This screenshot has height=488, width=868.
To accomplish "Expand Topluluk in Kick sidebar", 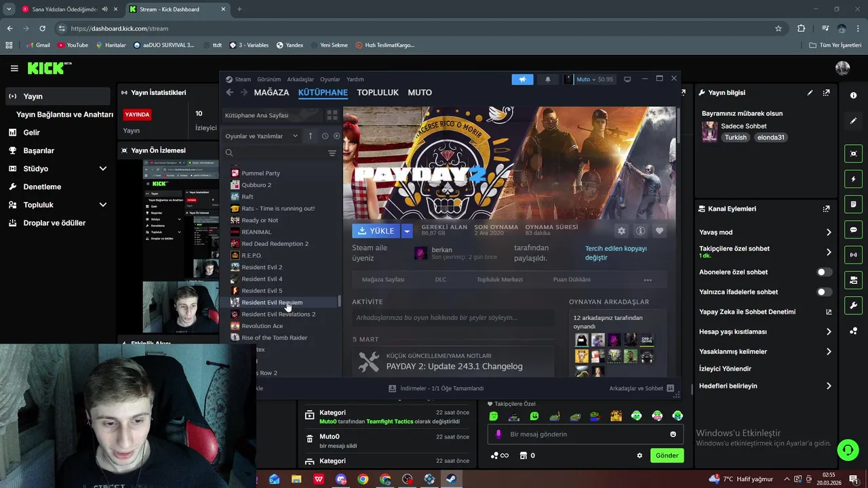I will (103, 205).
